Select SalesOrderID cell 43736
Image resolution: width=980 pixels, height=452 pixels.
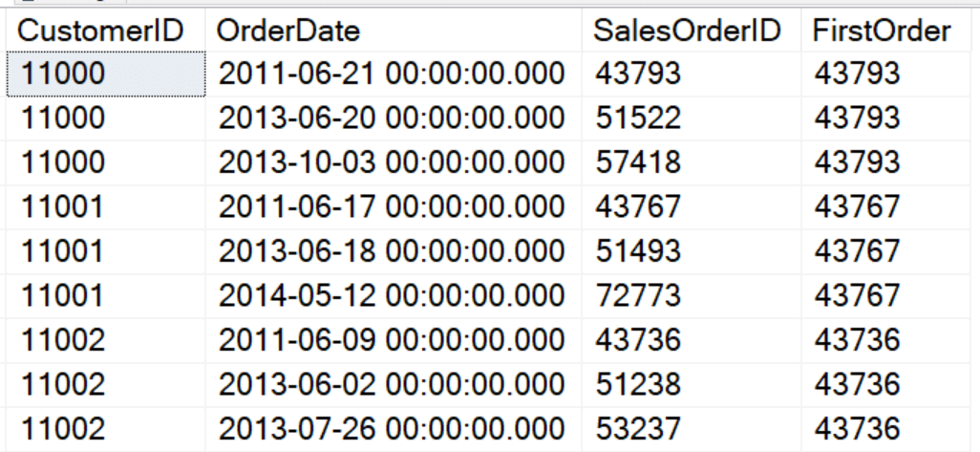[692, 341]
